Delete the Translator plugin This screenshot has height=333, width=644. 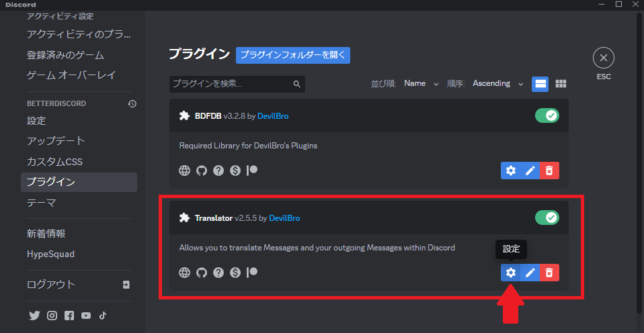coord(549,273)
